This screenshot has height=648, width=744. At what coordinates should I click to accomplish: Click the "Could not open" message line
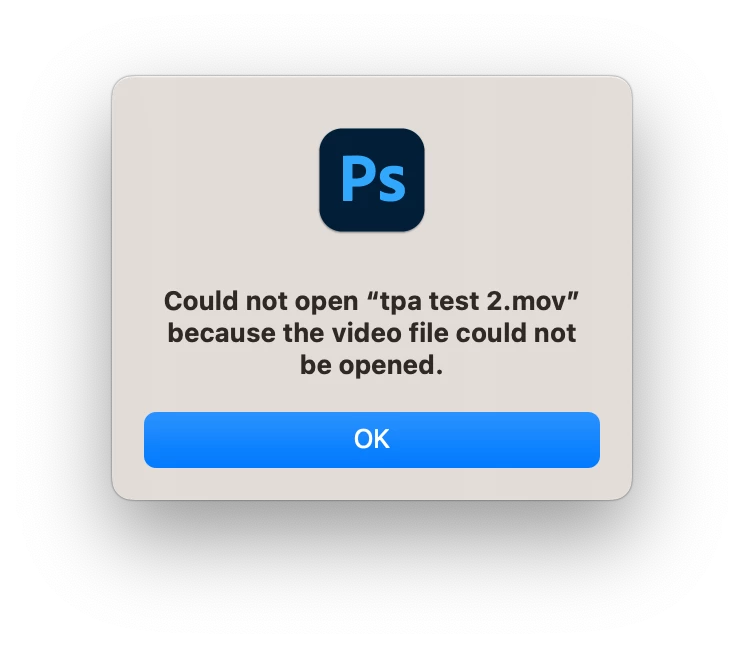(x=372, y=301)
